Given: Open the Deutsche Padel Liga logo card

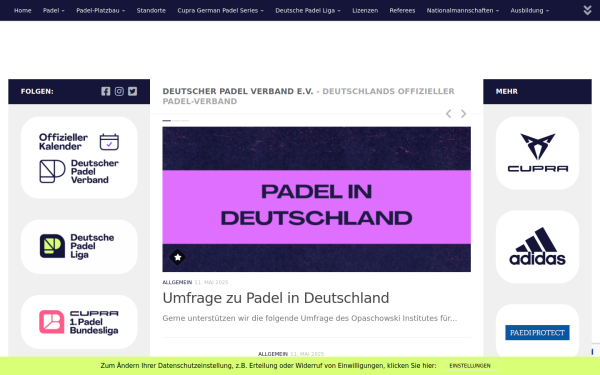Looking at the screenshot, I should click(79, 246).
